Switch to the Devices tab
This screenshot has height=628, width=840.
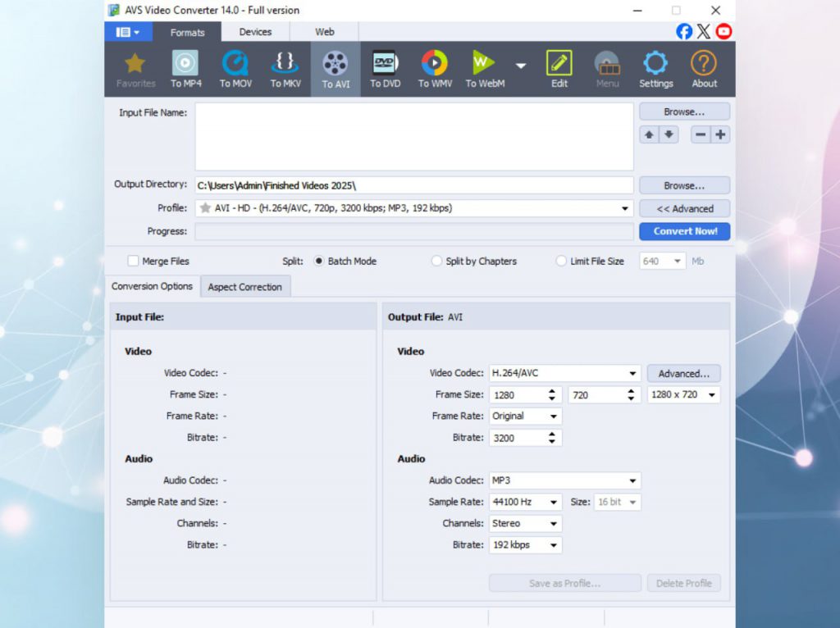pos(255,32)
